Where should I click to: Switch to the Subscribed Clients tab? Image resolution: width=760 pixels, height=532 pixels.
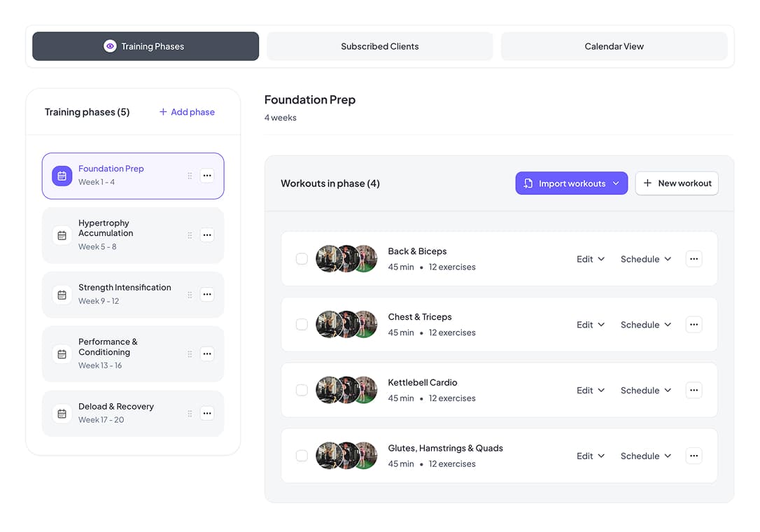pyautogui.click(x=379, y=46)
